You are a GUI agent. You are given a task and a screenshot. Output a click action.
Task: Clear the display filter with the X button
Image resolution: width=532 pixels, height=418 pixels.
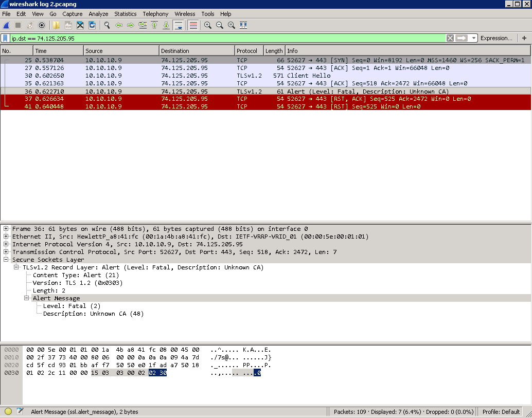tap(450, 38)
